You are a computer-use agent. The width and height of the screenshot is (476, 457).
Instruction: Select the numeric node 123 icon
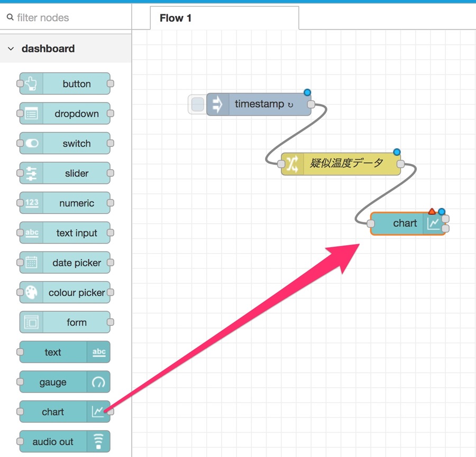click(x=32, y=203)
